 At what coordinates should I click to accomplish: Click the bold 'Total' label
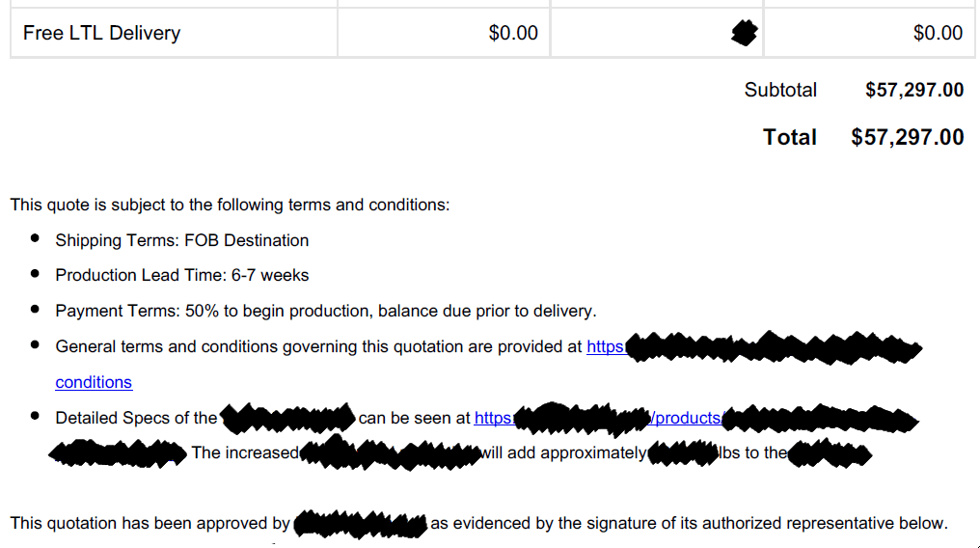tap(789, 137)
